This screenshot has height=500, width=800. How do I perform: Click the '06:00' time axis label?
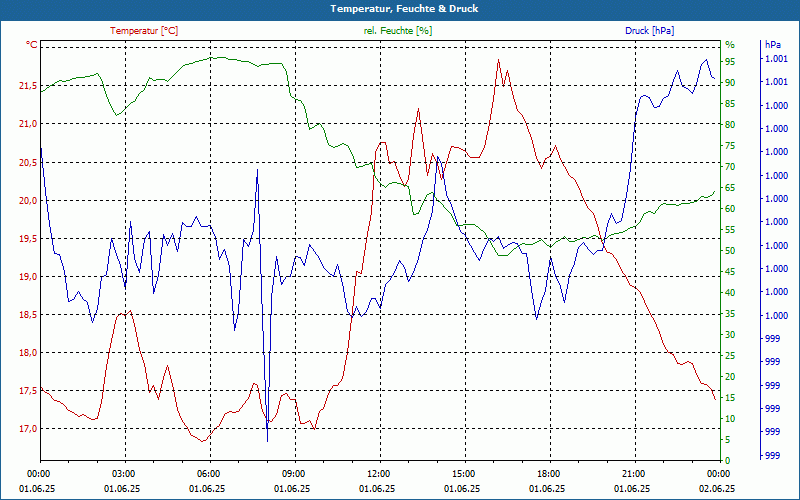tap(208, 474)
